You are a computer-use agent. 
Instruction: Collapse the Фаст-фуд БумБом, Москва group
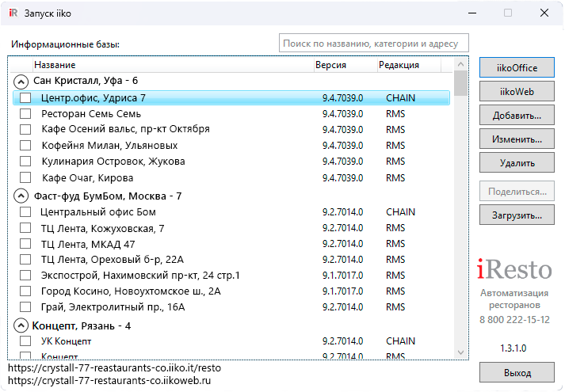tap(21, 196)
